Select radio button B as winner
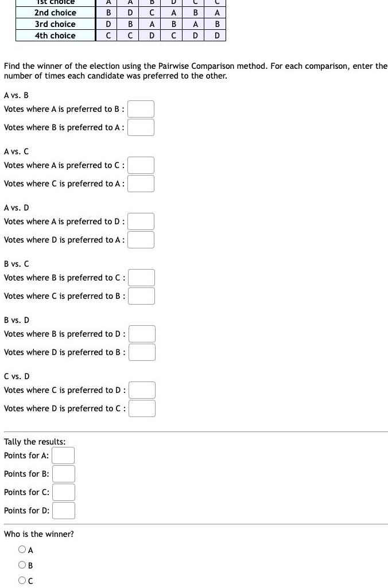Viewport: 388px width, 588px height. tap(22, 564)
